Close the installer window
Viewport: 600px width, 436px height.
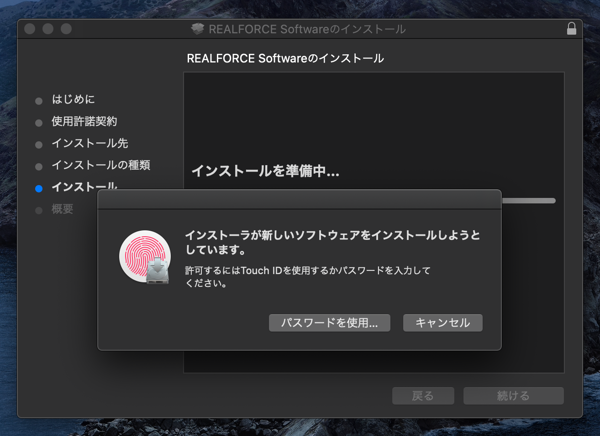click(x=30, y=29)
